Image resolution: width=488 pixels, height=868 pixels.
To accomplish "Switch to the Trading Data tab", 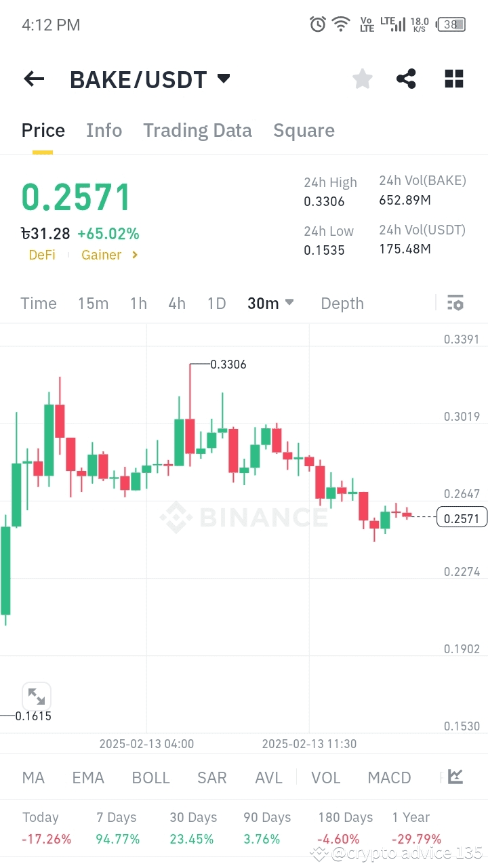I will [x=197, y=130].
